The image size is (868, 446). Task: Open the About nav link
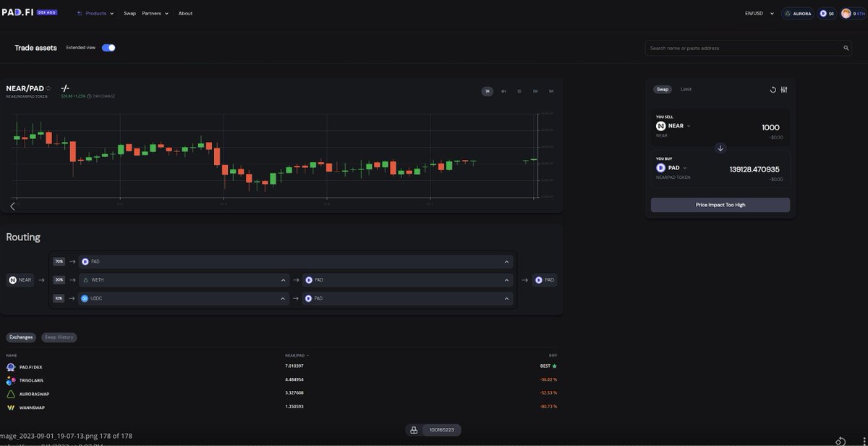click(185, 14)
